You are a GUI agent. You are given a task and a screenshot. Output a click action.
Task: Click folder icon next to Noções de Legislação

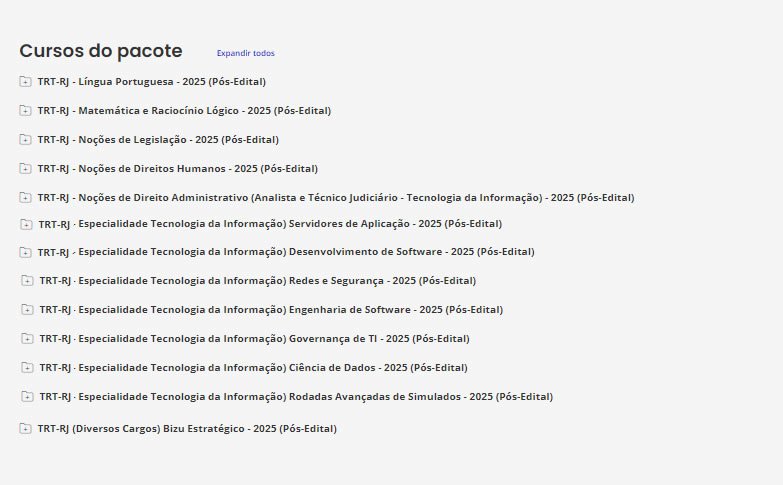point(25,140)
